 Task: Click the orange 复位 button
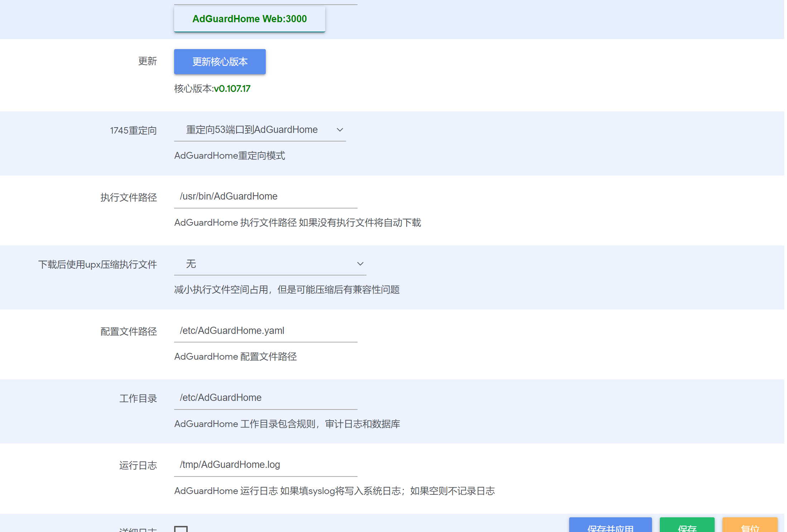click(x=750, y=525)
